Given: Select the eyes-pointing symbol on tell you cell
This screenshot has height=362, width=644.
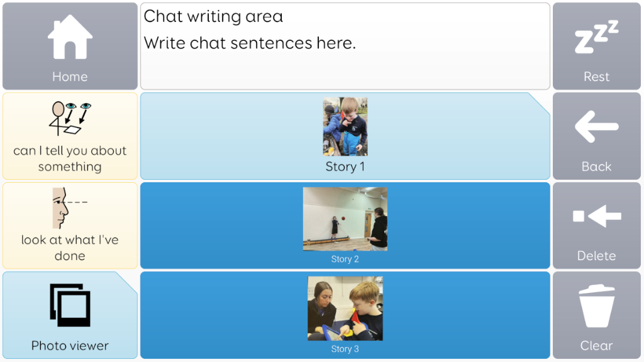Looking at the screenshot, I should pos(70,119).
